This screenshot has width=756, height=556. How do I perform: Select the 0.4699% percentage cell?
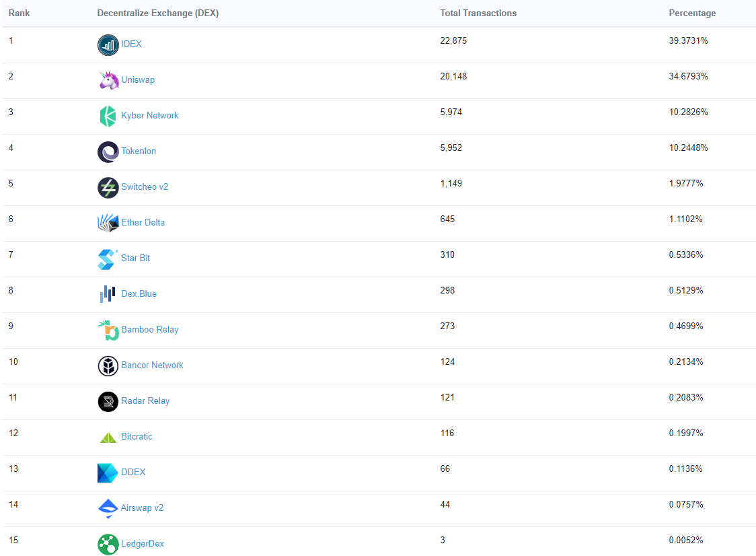pos(685,326)
